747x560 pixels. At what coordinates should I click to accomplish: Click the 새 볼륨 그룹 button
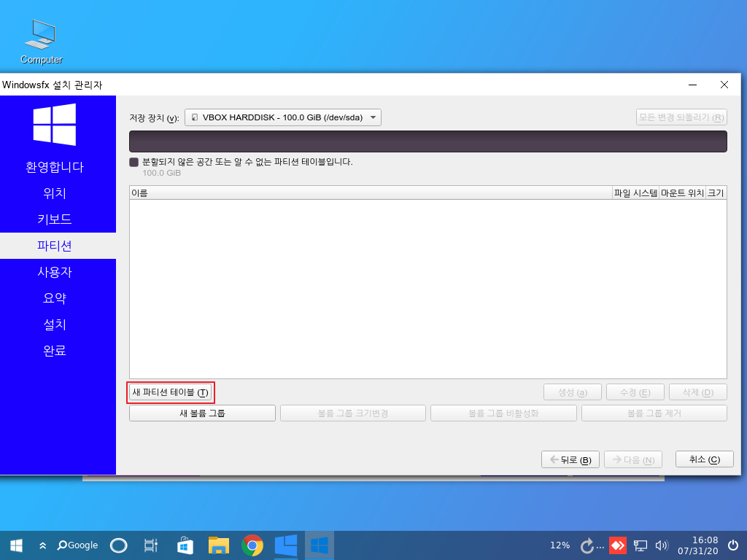tap(202, 413)
